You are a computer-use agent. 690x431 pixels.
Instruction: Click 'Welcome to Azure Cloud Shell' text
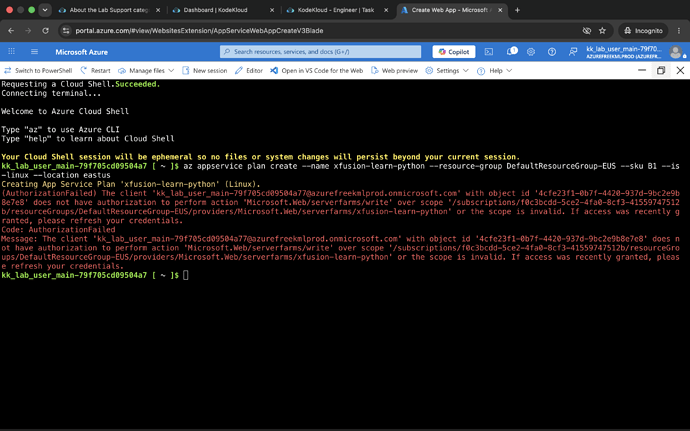pos(65,111)
